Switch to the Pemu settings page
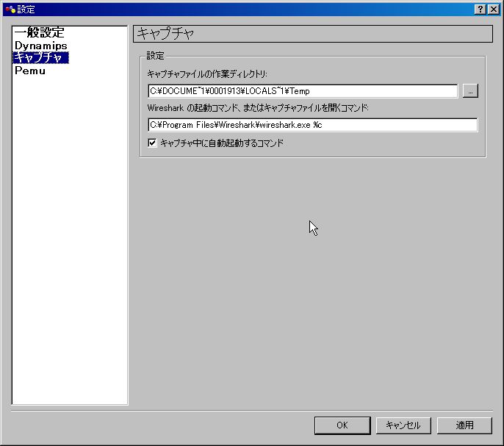This screenshot has height=446, width=504. pos(30,71)
